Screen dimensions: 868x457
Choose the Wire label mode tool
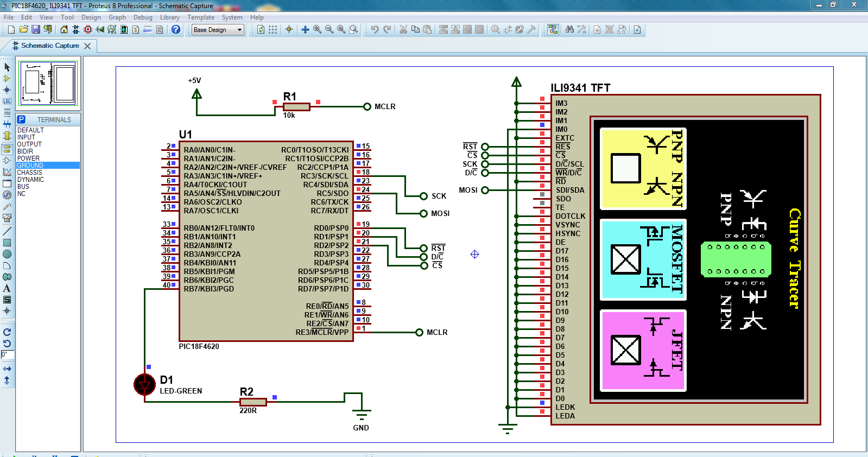click(7, 101)
